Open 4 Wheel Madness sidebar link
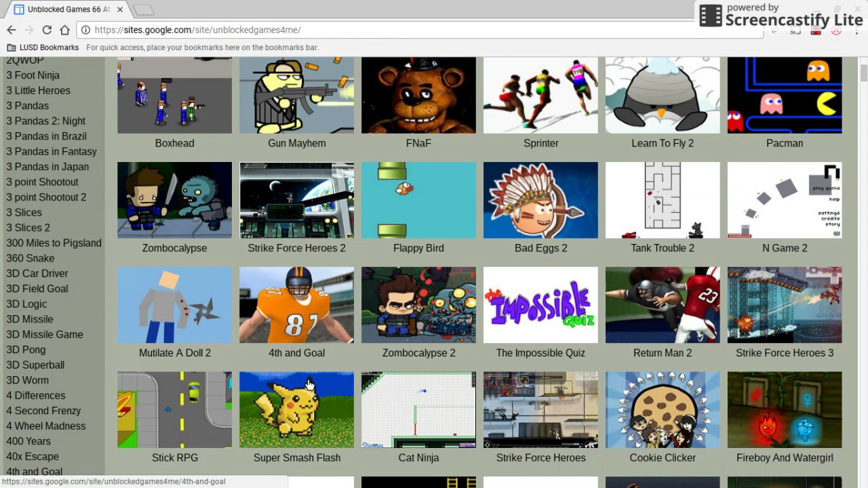This screenshot has width=868, height=488. click(x=46, y=426)
